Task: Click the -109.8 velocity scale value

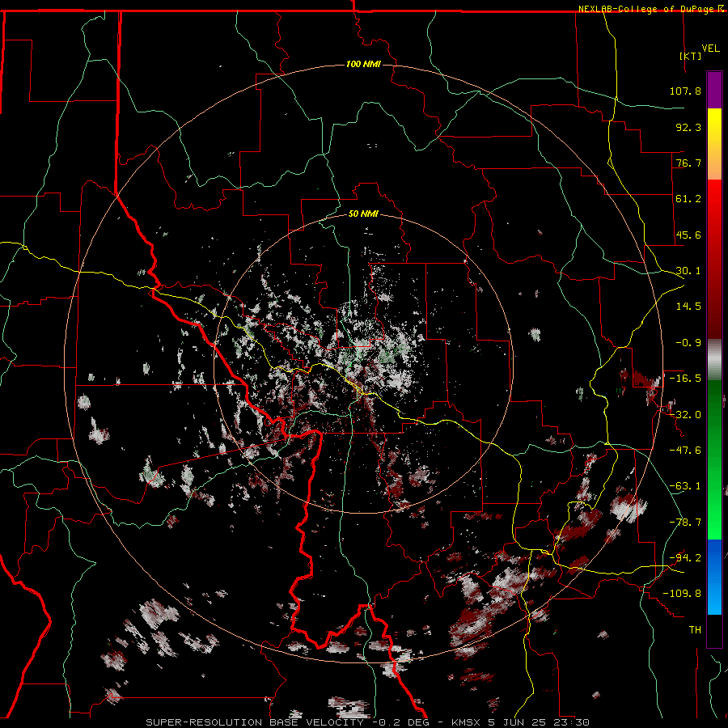Action: 682,594
